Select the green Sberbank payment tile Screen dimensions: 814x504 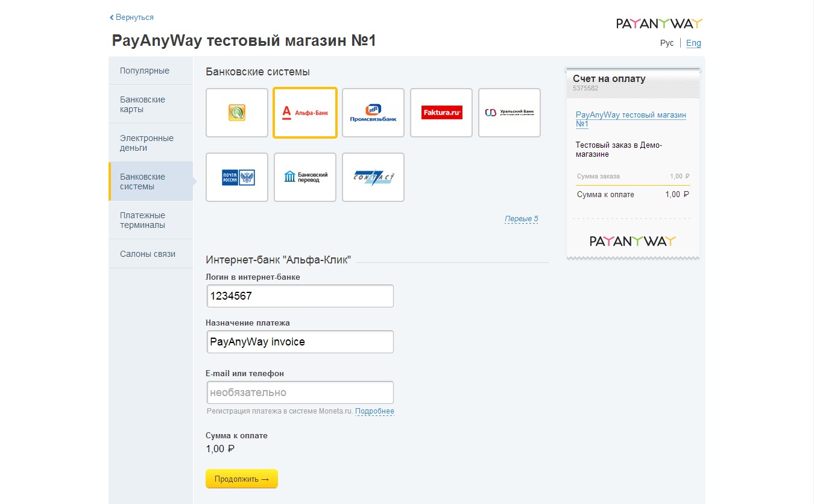pos(237,113)
